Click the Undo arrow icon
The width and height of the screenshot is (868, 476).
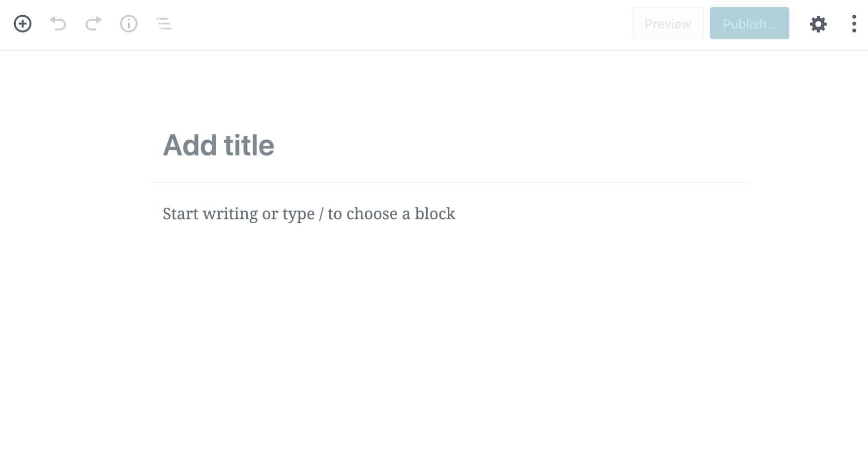[58, 23]
